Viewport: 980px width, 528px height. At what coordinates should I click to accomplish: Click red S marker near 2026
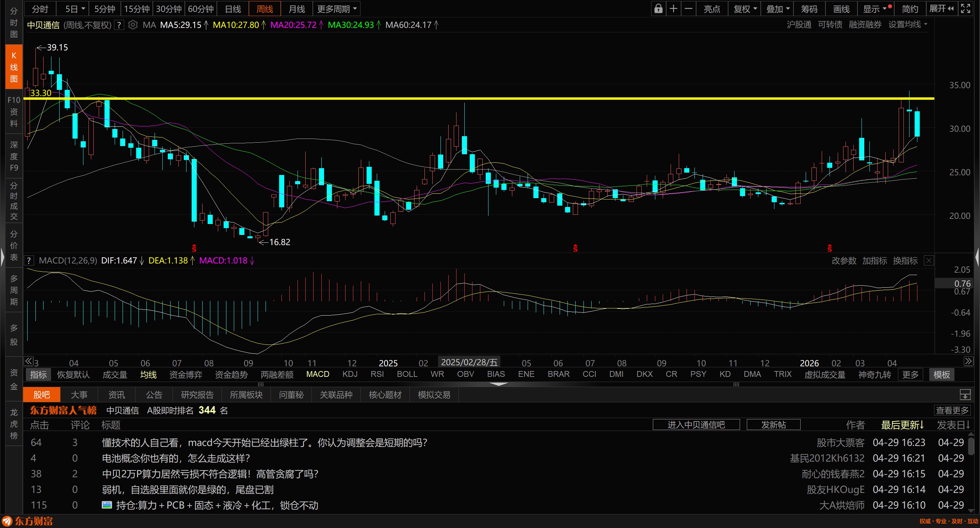830,249
